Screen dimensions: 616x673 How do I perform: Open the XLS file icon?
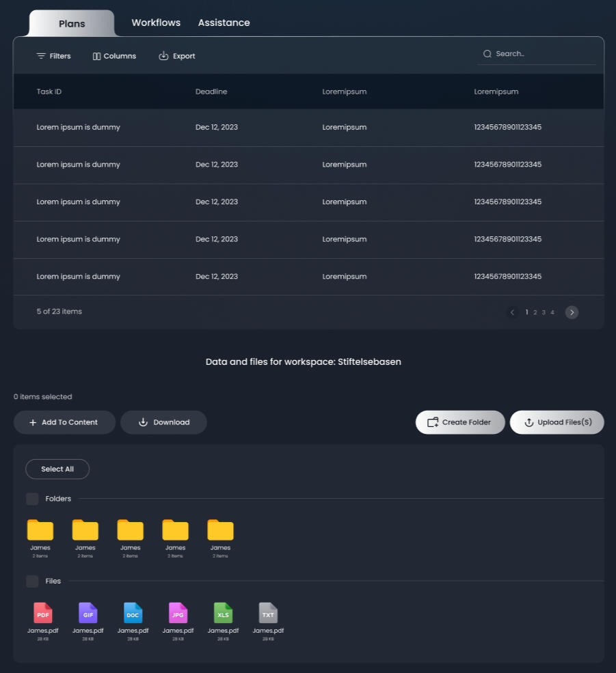[223, 612]
